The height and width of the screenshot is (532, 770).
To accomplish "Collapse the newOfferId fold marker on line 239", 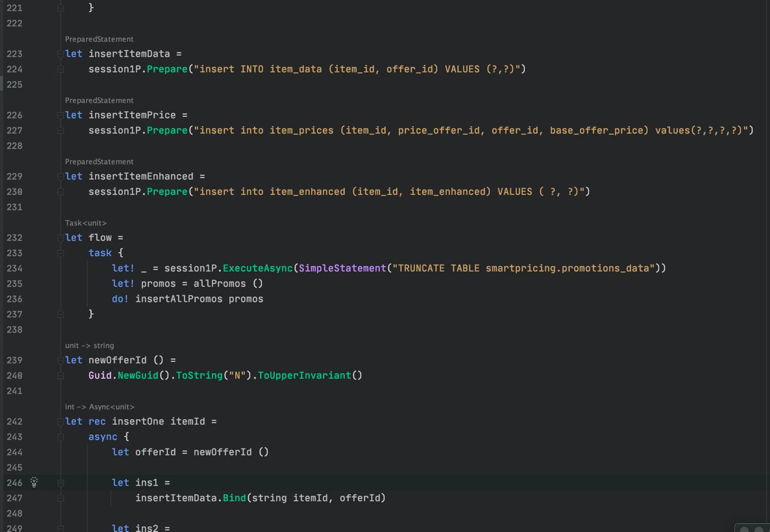I will tap(61, 361).
